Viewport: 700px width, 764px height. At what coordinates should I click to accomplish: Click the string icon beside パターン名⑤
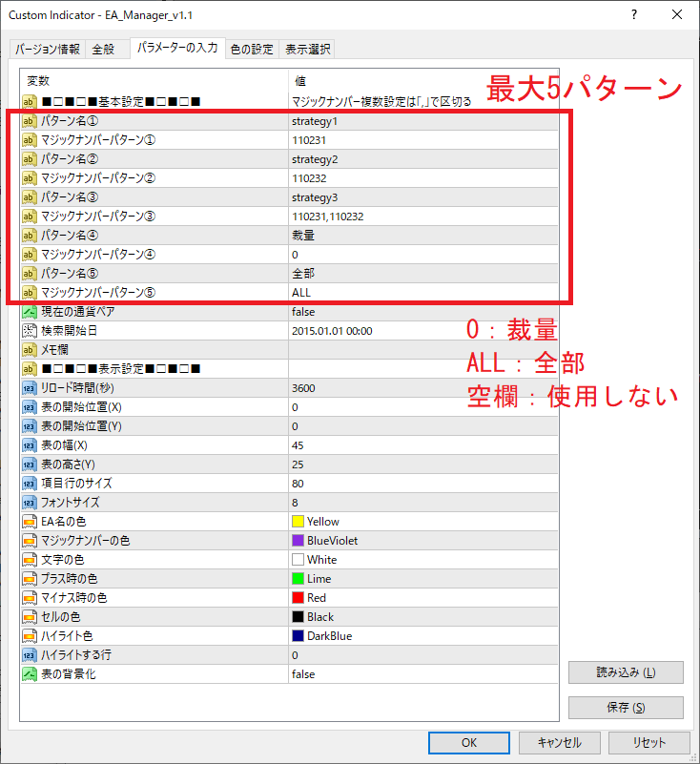pos(30,274)
